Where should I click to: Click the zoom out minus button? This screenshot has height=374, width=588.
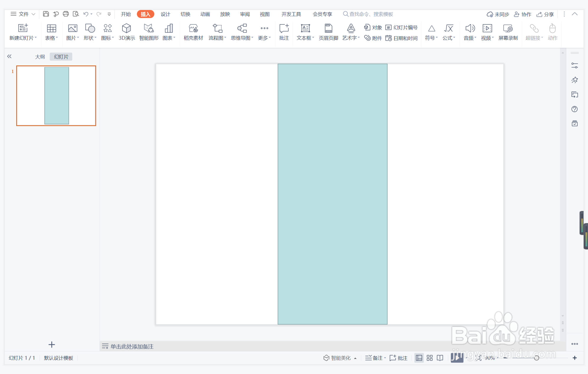(505, 358)
